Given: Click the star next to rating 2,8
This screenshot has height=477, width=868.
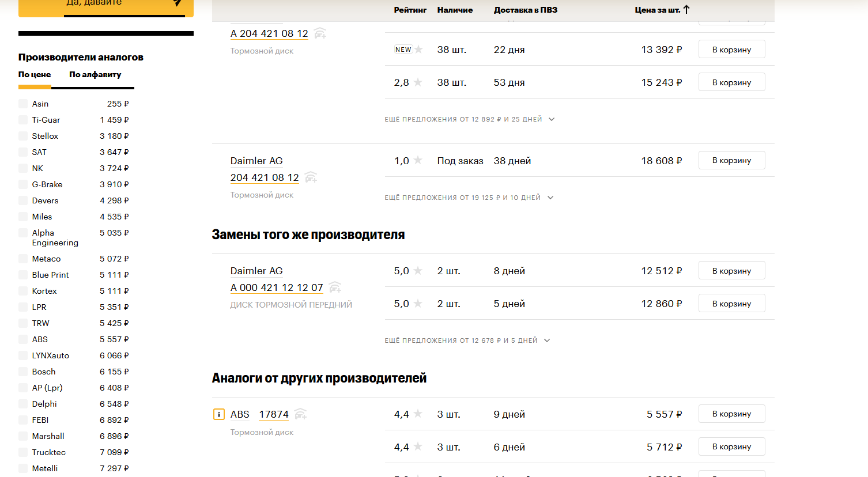Looking at the screenshot, I should coord(418,82).
